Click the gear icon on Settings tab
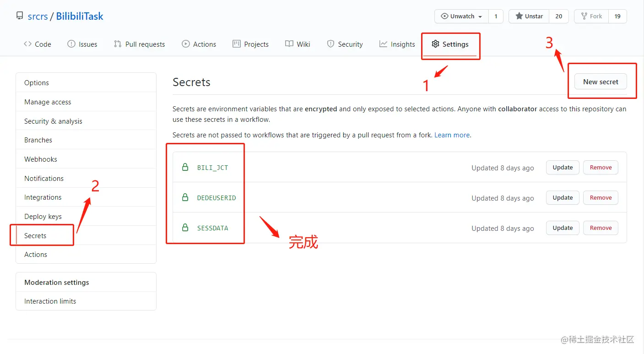Image resolution: width=644 pixels, height=354 pixels. tap(435, 44)
